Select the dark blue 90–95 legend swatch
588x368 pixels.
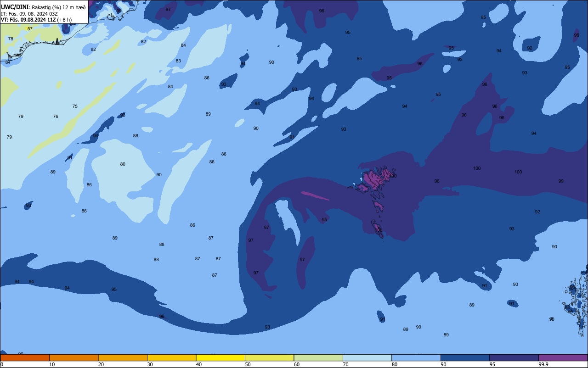point(465,357)
